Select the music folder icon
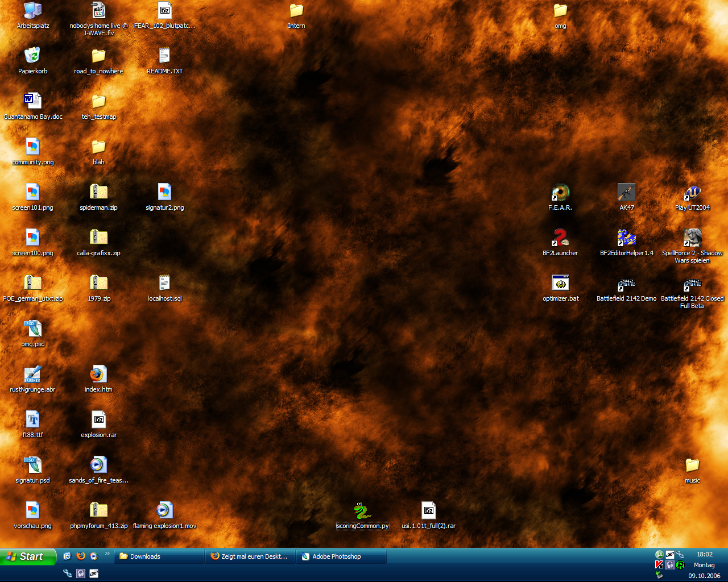Viewport: 728px width, 582px height. point(693,470)
